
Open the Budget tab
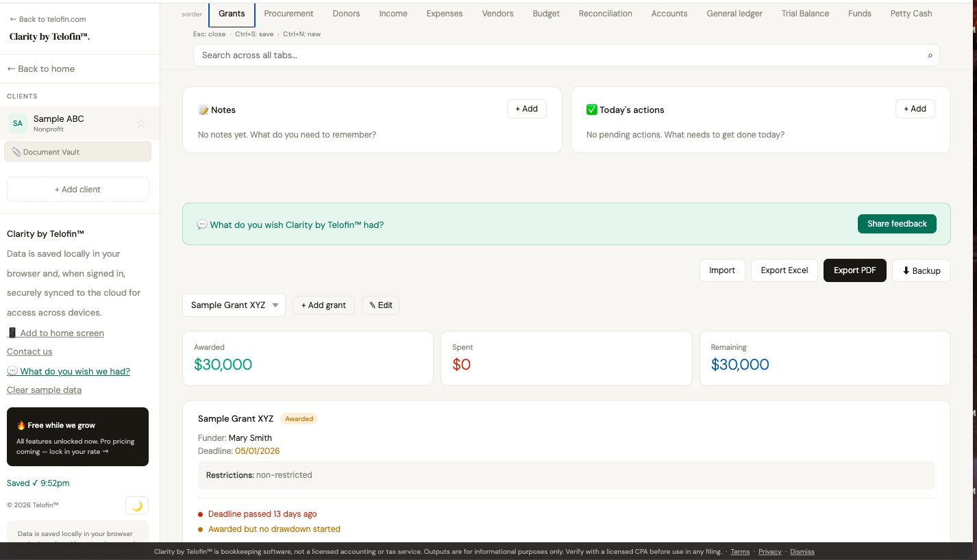(x=546, y=14)
